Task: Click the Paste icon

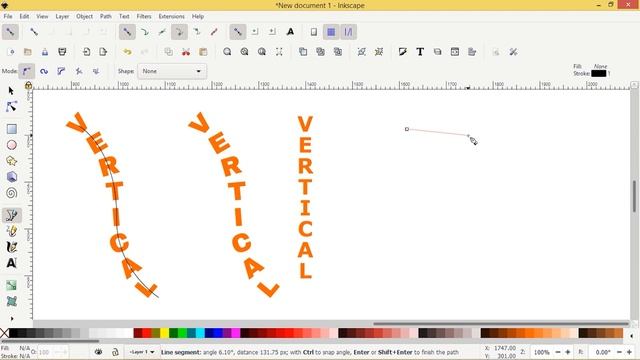Action: [203, 52]
